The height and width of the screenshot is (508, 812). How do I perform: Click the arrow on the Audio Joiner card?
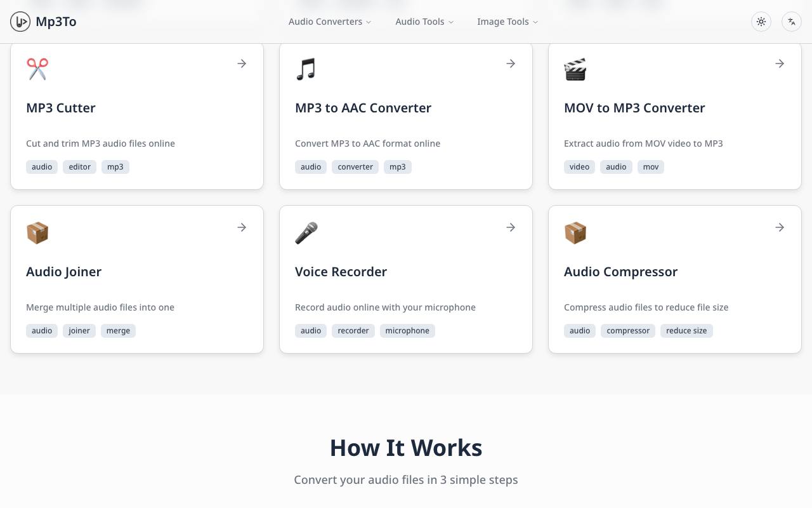(x=242, y=227)
